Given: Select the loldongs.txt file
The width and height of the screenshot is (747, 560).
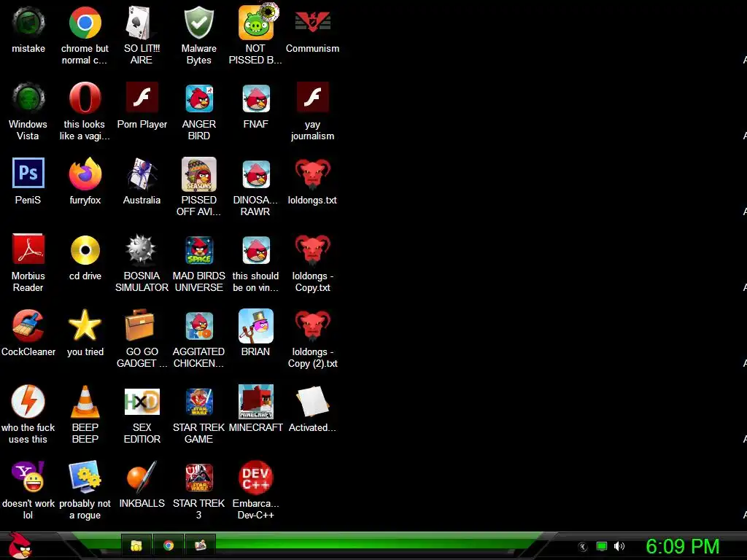Looking at the screenshot, I should pyautogui.click(x=312, y=174).
